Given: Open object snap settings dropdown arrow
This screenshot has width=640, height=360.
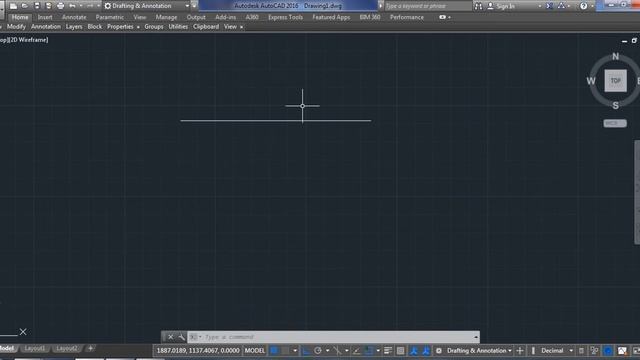Looking at the screenshot, I should click(x=378, y=351).
